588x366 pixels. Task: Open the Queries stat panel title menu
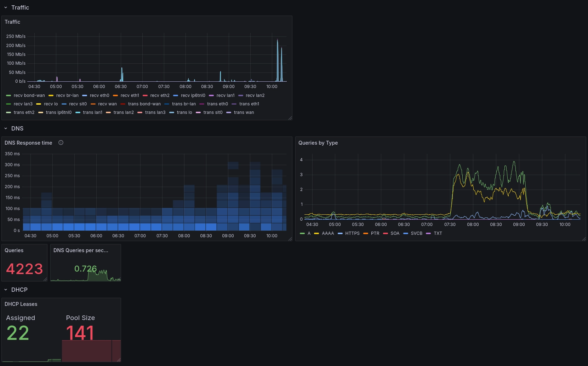tap(14, 250)
